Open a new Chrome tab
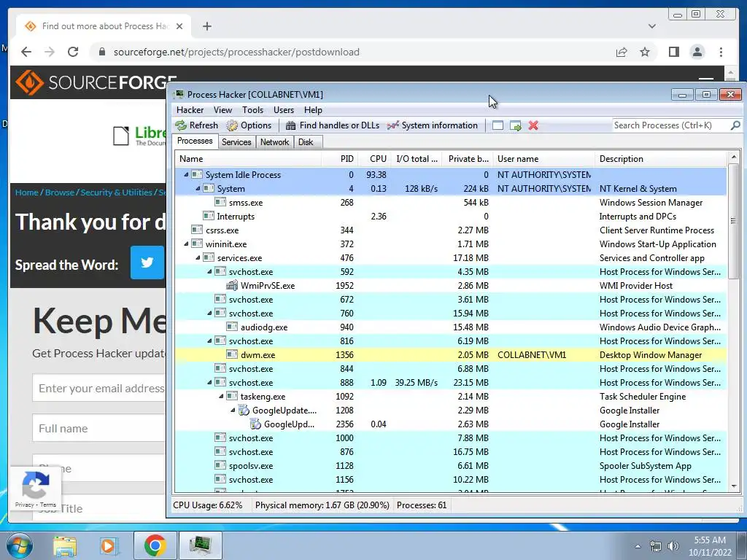The image size is (747, 560). pyautogui.click(x=206, y=26)
